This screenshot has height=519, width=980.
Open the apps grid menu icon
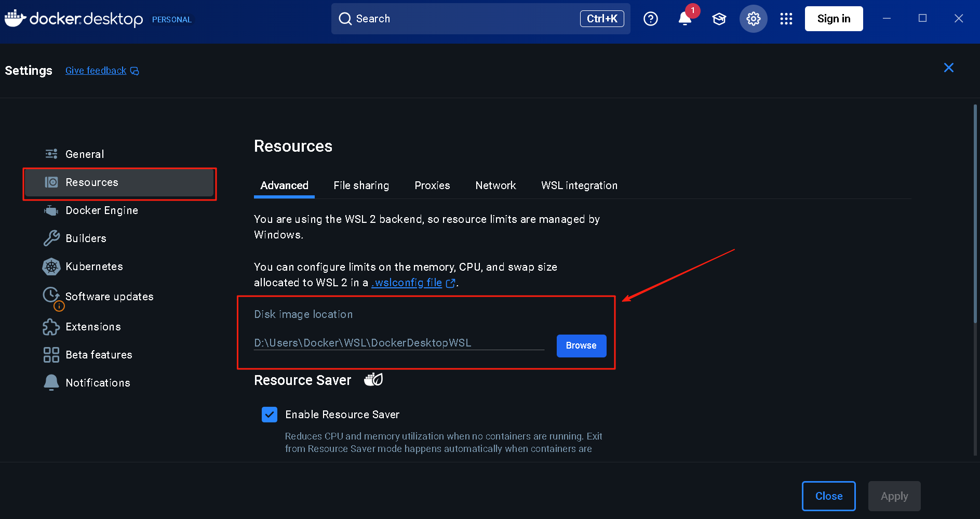786,19
